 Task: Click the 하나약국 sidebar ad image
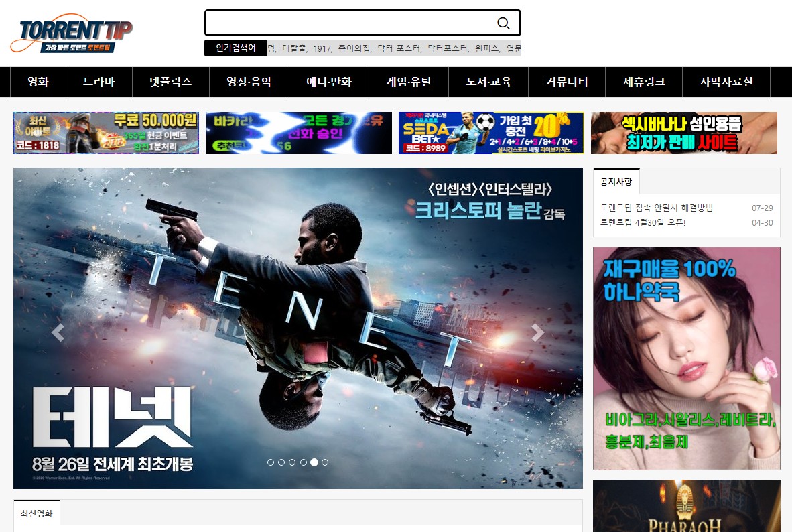tap(686, 358)
